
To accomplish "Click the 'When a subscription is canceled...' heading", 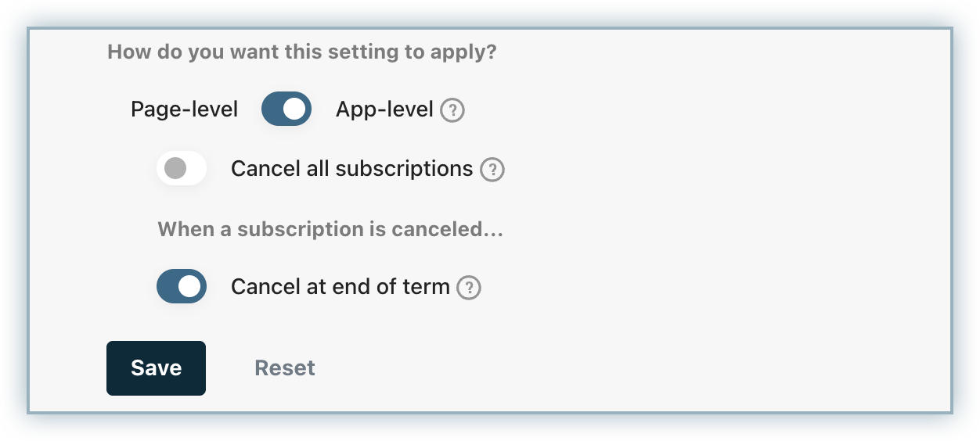I will pyautogui.click(x=330, y=229).
